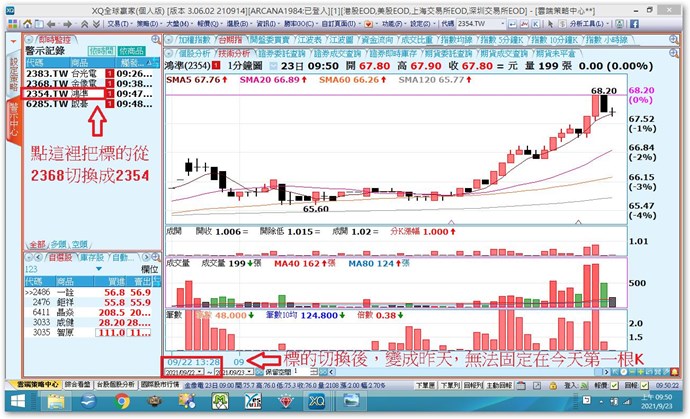Select the pointer cursor tool

coord(550,24)
